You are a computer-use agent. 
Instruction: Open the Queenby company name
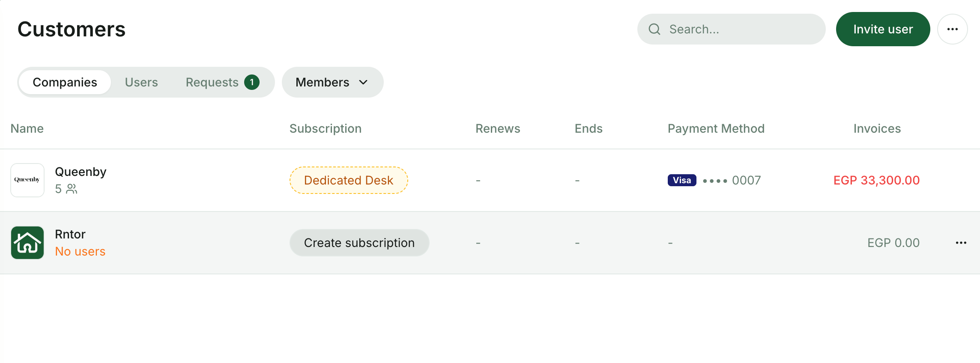(x=81, y=172)
